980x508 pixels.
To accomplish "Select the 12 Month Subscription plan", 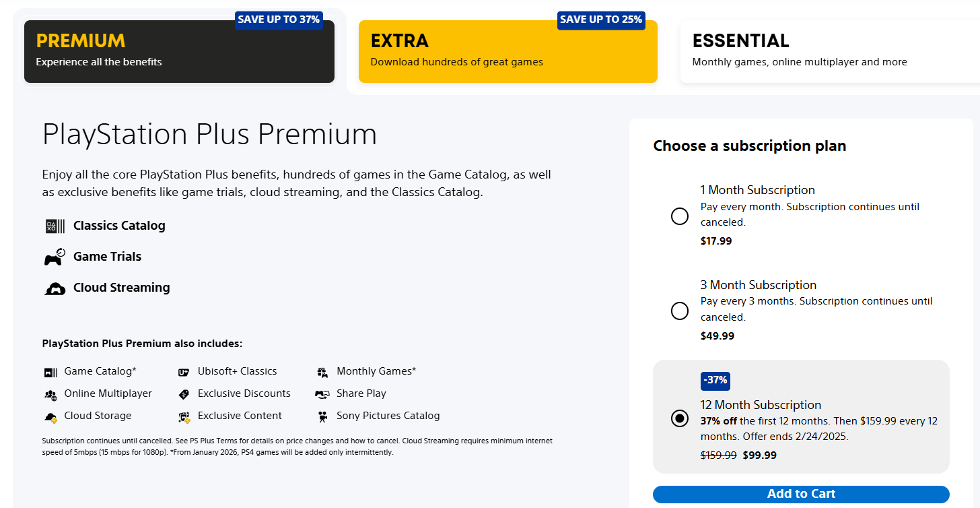I will (x=679, y=418).
